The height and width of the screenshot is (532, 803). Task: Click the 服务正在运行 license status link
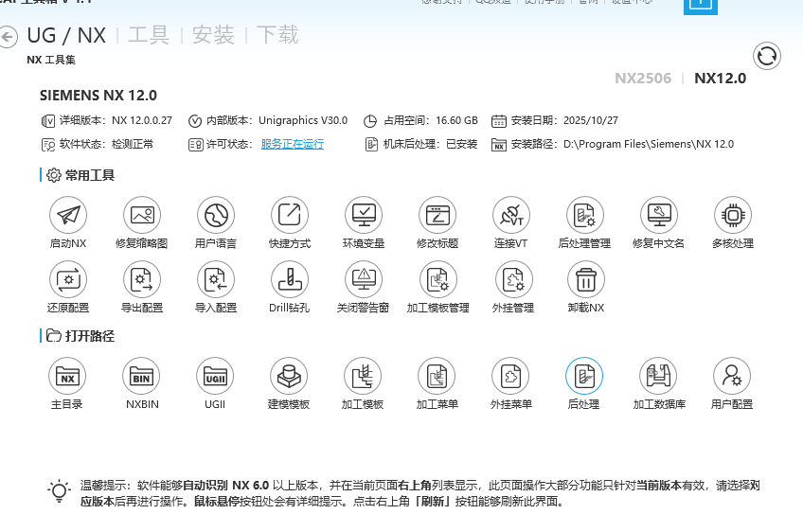pos(293,145)
